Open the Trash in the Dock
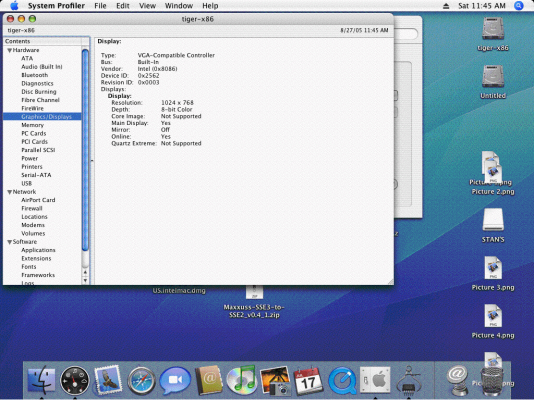Viewport: 534px width, 400px height. [x=492, y=381]
